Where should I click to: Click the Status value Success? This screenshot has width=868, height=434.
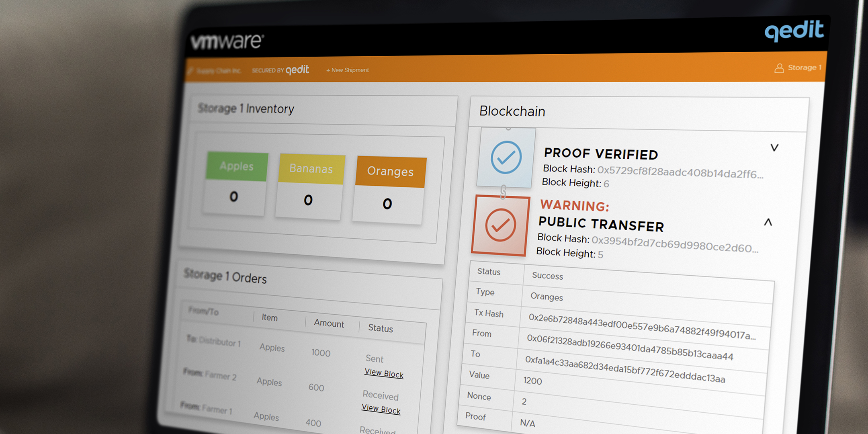[547, 276]
